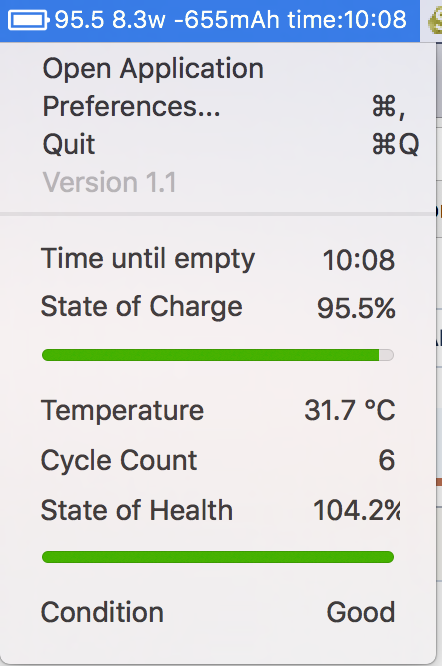442x666 pixels.
Task: Click the Command-Q shortcut beside Quit
Action: coord(396,144)
